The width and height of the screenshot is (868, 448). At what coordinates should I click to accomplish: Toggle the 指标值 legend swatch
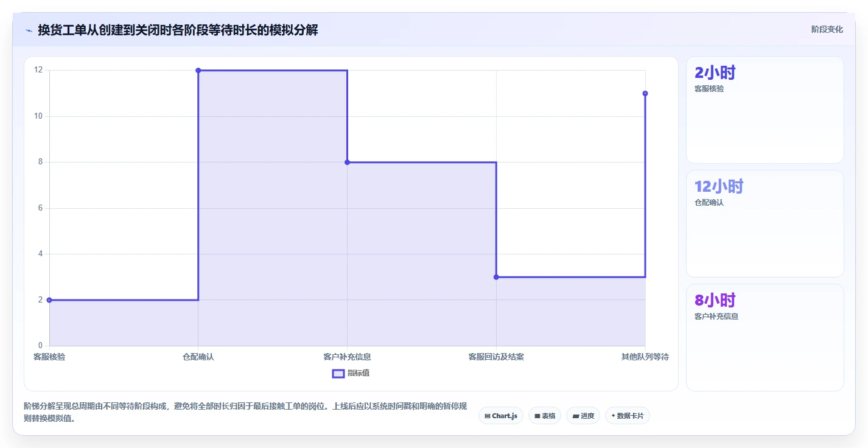(338, 373)
